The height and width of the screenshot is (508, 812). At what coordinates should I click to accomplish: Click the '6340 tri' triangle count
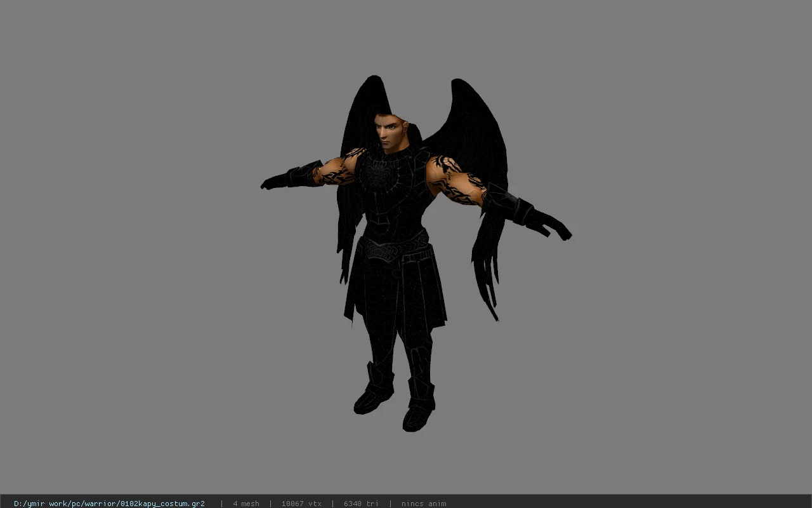pos(361,504)
